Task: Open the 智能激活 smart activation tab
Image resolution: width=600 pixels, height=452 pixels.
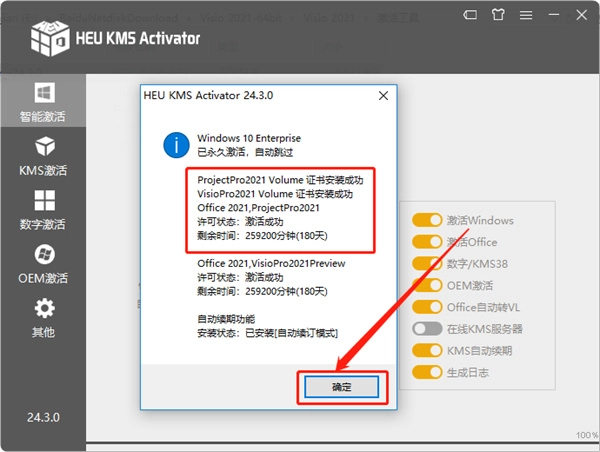Action: pyautogui.click(x=43, y=101)
